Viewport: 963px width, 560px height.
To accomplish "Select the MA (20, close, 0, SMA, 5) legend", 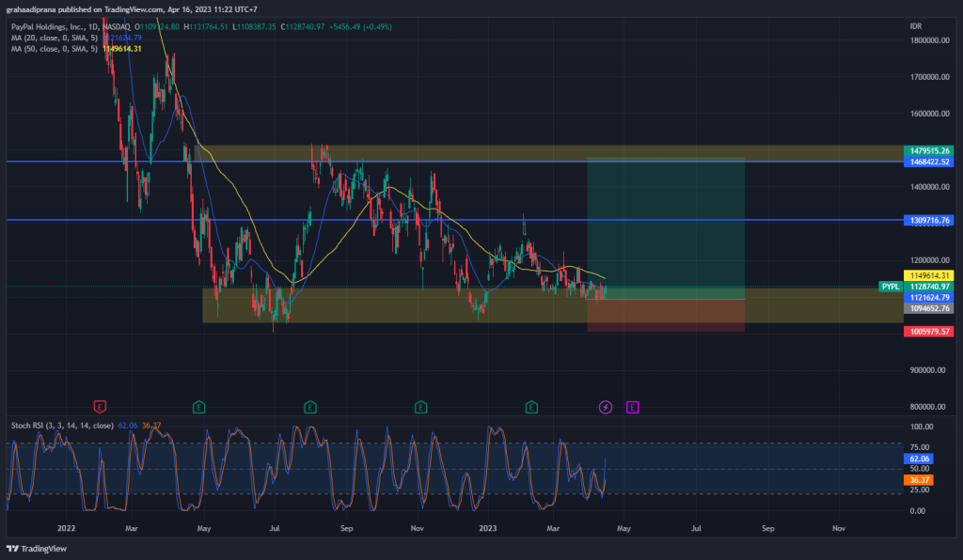I will (x=54, y=38).
